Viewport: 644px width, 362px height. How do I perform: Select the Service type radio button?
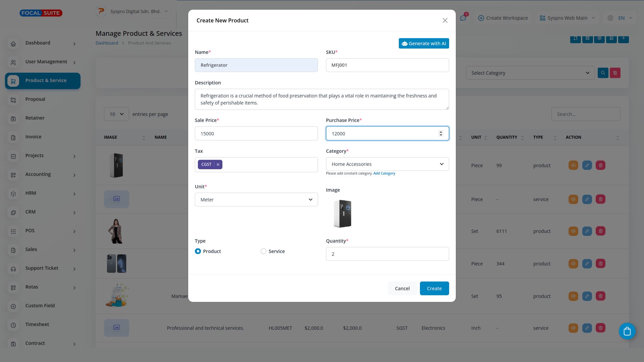pyautogui.click(x=263, y=251)
